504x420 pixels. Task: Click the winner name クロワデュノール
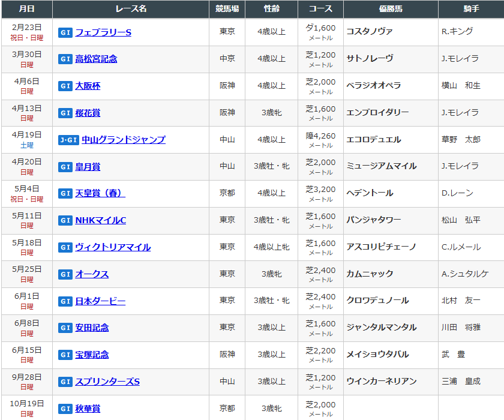click(377, 301)
